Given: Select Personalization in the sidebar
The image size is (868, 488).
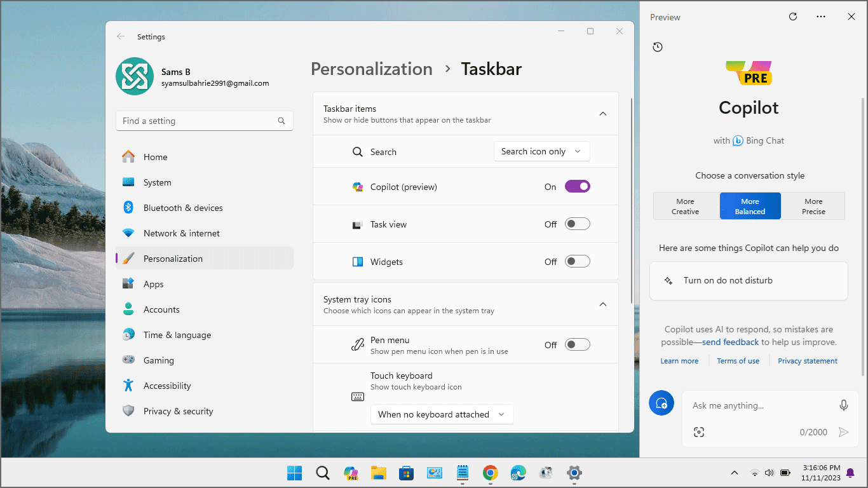Looking at the screenshot, I should (205, 259).
